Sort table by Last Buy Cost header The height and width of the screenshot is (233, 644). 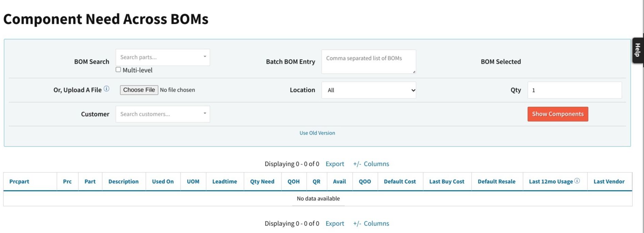(446, 182)
